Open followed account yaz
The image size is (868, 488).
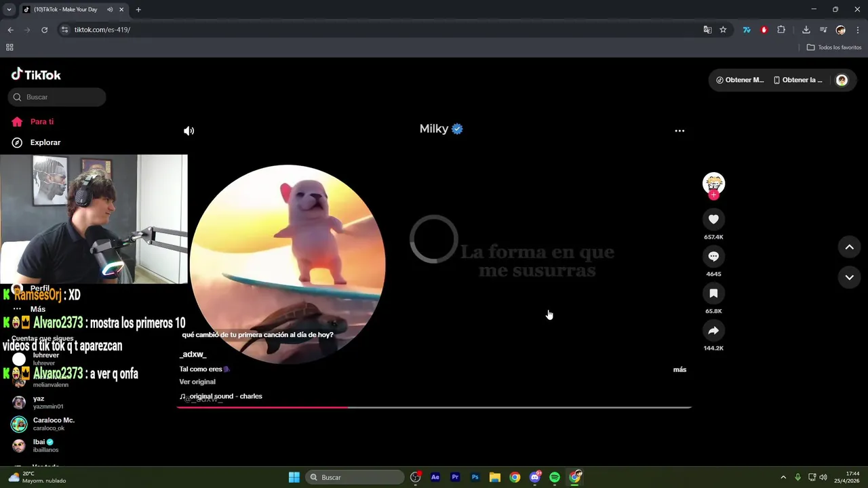click(37, 403)
